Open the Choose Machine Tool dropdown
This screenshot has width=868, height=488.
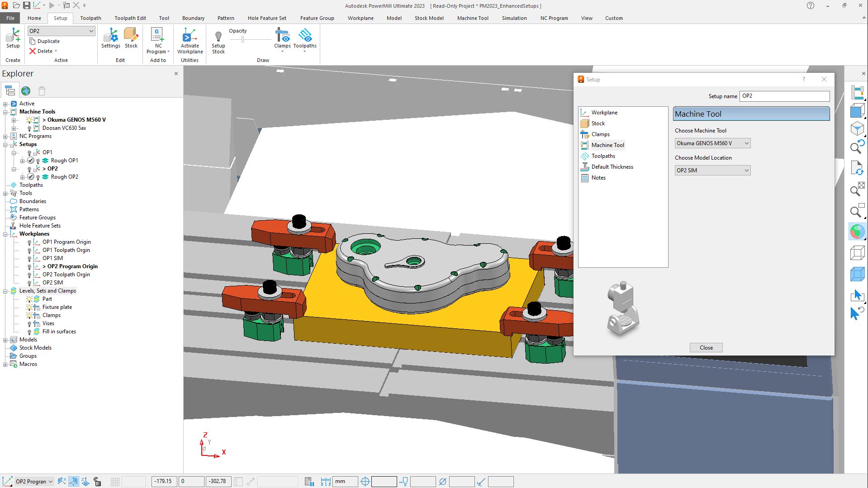click(746, 143)
